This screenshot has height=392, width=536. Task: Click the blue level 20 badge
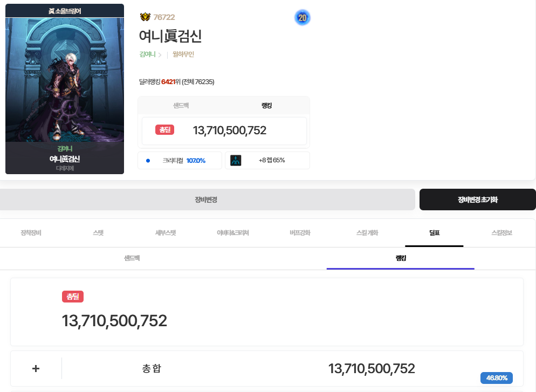pos(303,18)
